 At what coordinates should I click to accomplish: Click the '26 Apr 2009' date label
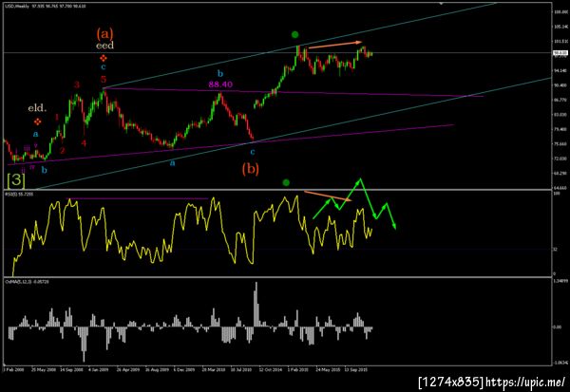128,369
